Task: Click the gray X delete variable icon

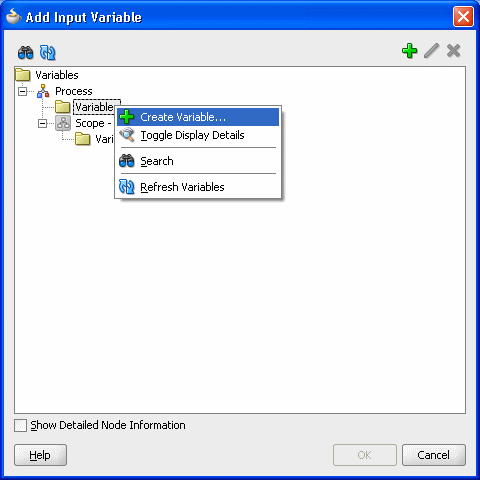Action: pyautogui.click(x=454, y=51)
